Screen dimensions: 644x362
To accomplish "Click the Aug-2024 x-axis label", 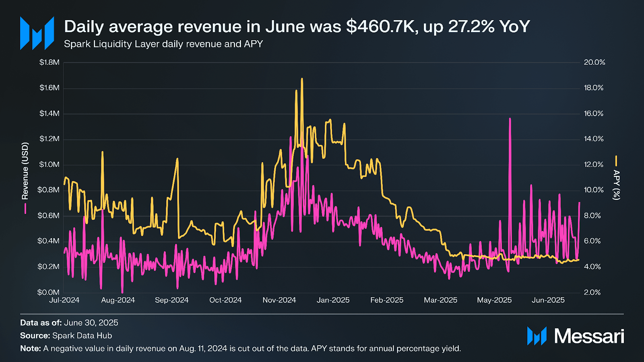I will [x=118, y=300].
